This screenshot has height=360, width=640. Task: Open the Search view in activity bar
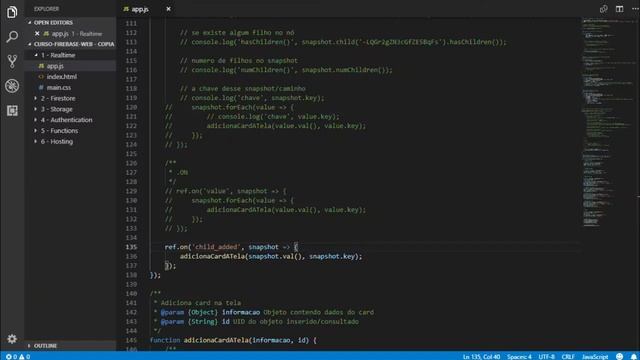[x=12, y=37]
